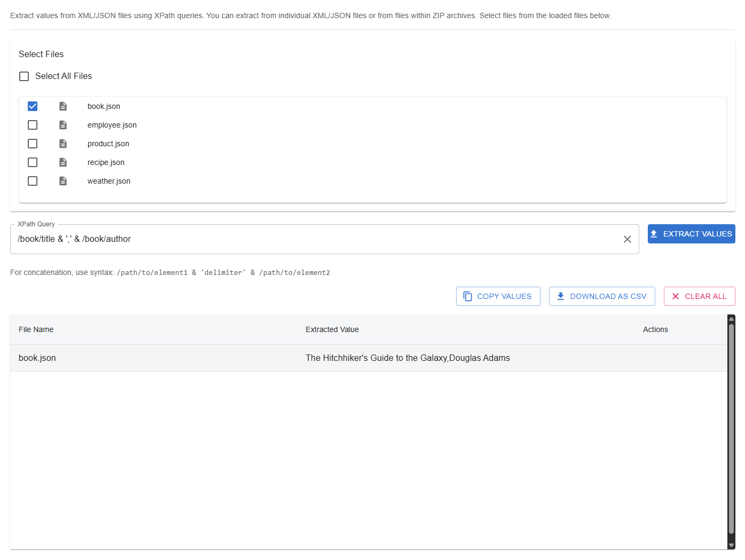The width and height of the screenshot is (745, 560).
Task: Click the results scrollbar down arrow
Action: (732, 545)
